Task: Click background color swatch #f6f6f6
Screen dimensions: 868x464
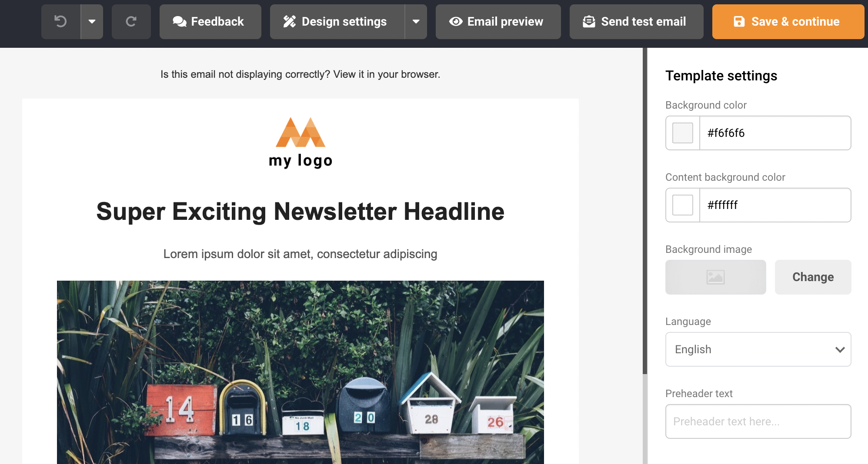Action: [x=683, y=133]
